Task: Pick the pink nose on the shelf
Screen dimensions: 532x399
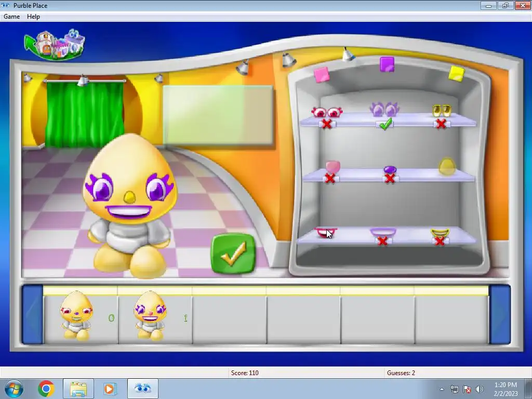Action: point(332,167)
